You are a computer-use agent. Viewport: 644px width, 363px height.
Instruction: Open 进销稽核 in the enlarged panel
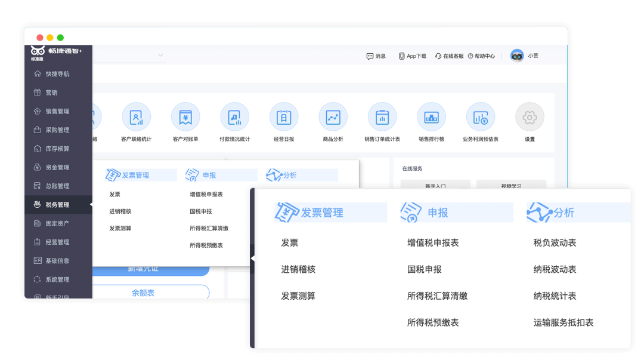[x=298, y=269]
